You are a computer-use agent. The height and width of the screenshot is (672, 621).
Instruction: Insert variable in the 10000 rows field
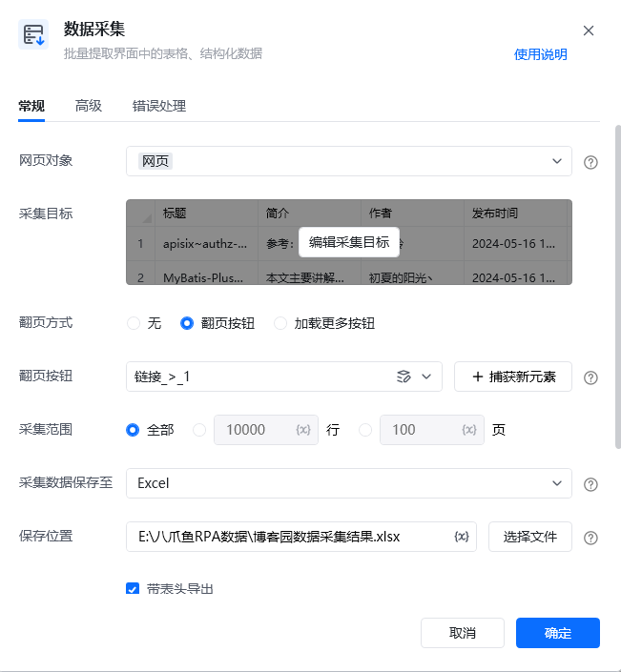pyautogui.click(x=303, y=430)
